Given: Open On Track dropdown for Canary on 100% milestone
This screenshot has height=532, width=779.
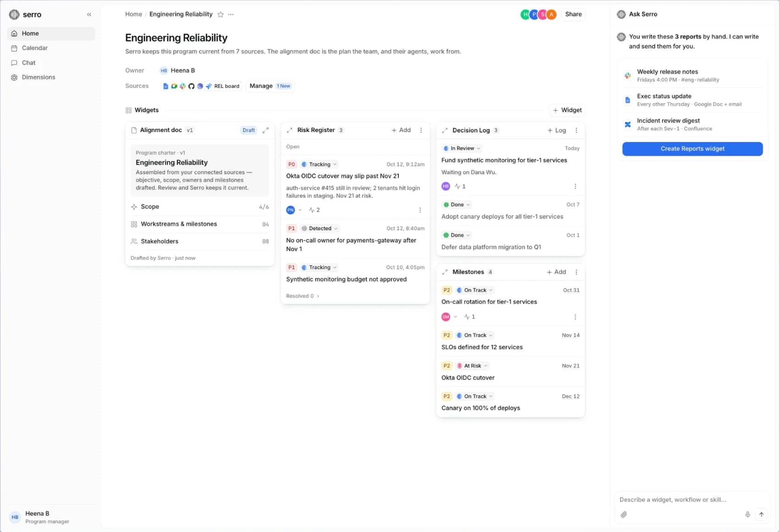Looking at the screenshot, I should pos(475,396).
